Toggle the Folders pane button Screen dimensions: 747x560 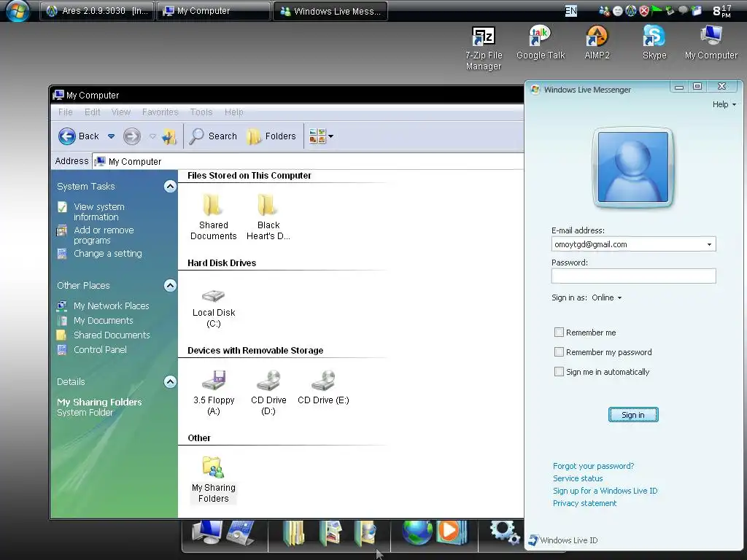(x=272, y=136)
